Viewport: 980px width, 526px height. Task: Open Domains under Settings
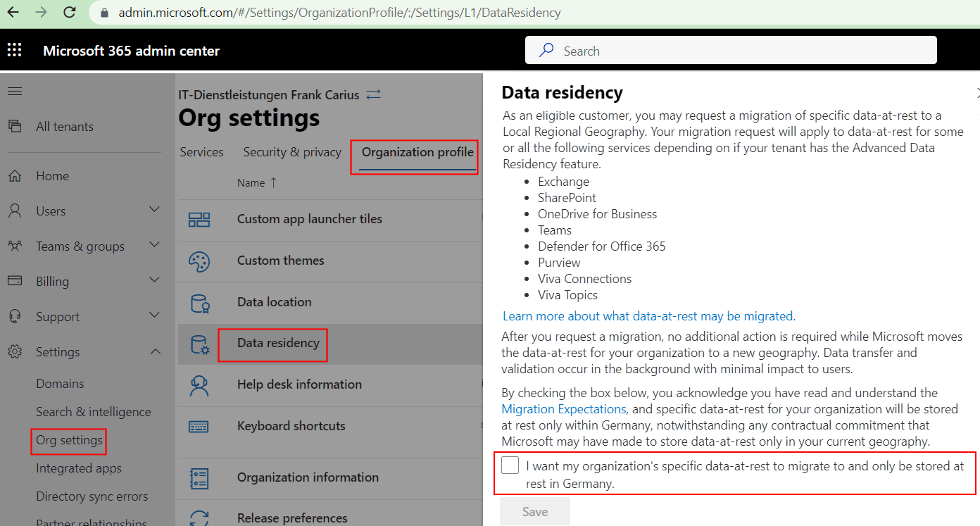point(60,384)
